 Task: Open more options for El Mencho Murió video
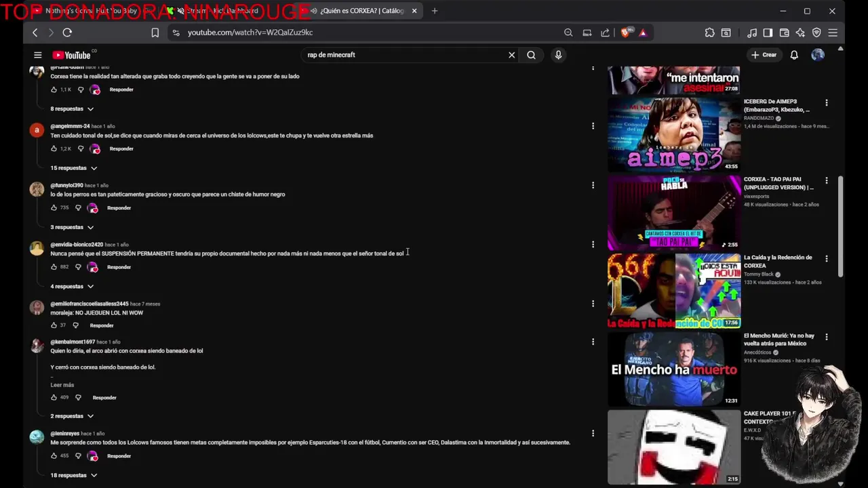click(x=826, y=337)
